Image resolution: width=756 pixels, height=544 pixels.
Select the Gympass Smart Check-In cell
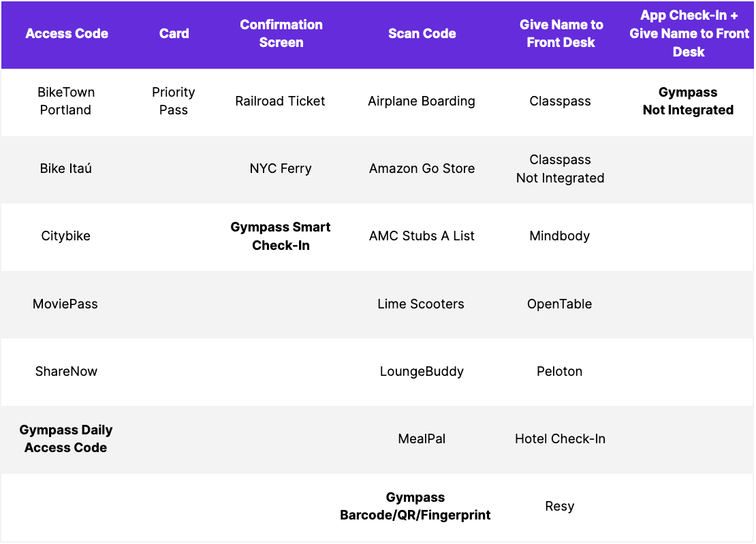tap(281, 236)
